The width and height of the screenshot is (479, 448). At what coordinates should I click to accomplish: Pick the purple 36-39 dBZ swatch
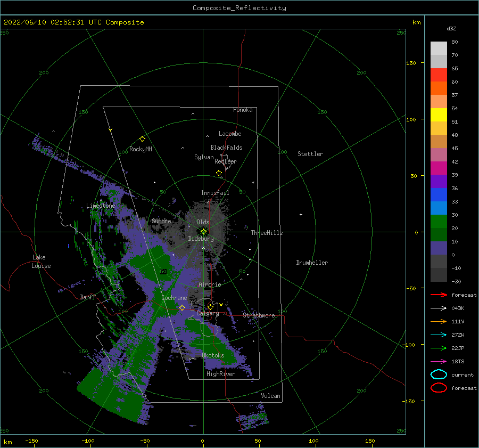click(x=439, y=182)
